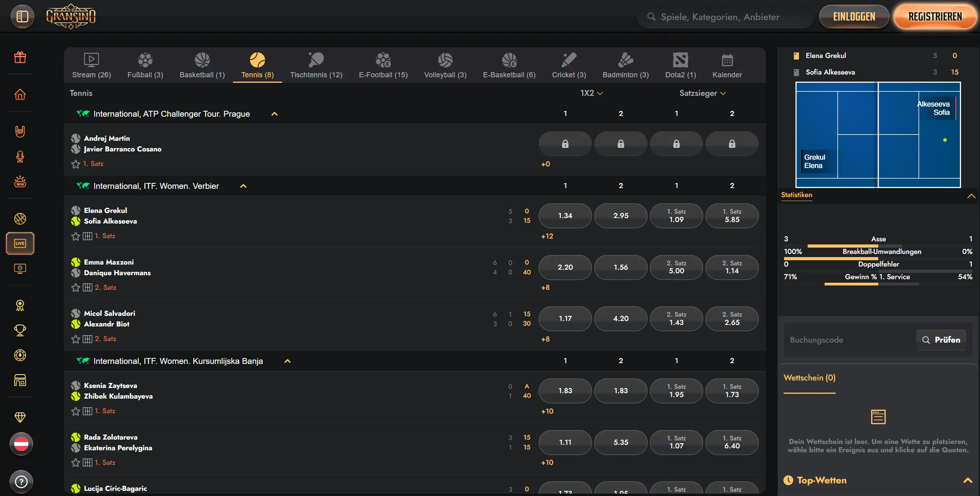
Task: Favorite the Elena Grekul match with star
Action: (x=76, y=236)
